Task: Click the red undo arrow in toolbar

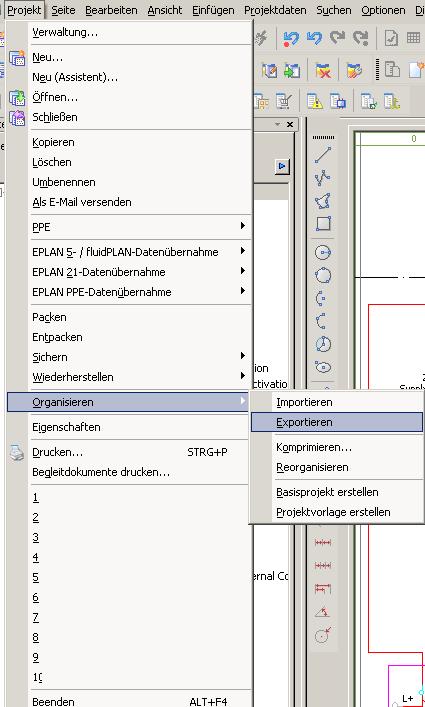Action: tap(291, 39)
